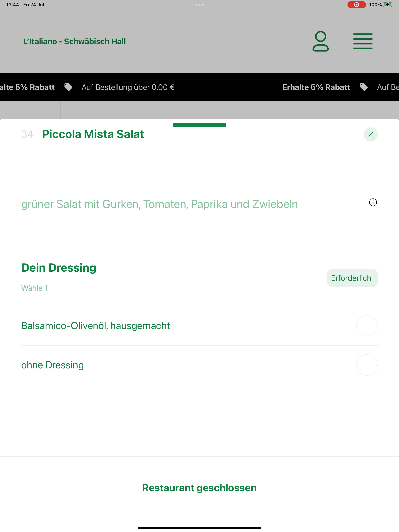This screenshot has width=399, height=532.
Task: Tap the left discount tag icon in banner
Action: (x=68, y=87)
